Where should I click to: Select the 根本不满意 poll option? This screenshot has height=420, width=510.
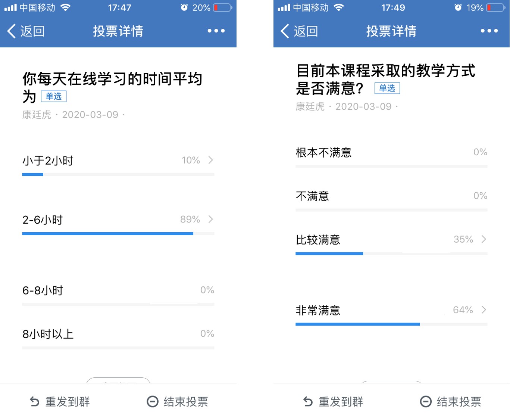[x=323, y=152]
